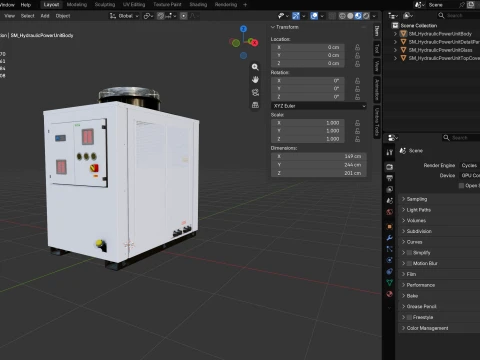The height and width of the screenshot is (360, 480).
Task: Open the Help menu
Action: pyautogui.click(x=26, y=5)
